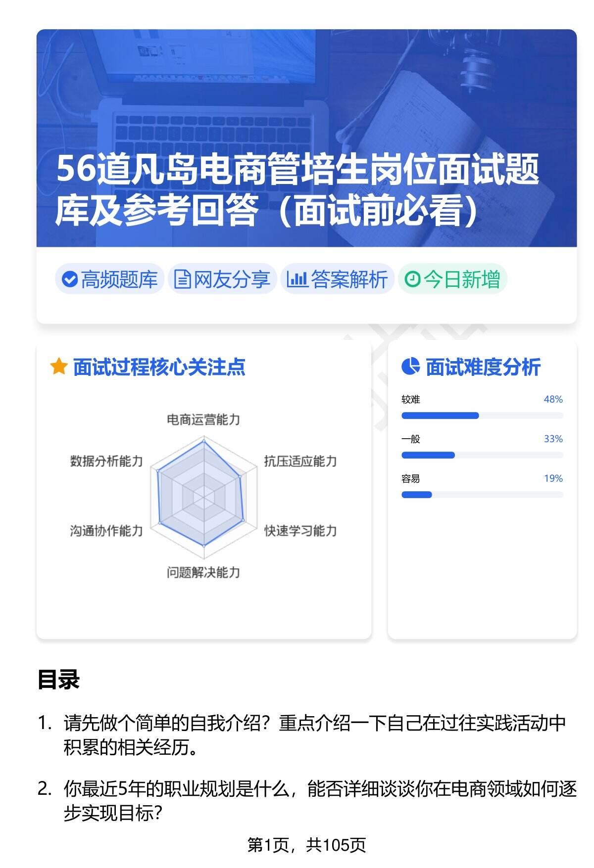This screenshot has height=868, width=594.
Task: Click the 容易 19% progress bar
Action: click(x=482, y=495)
